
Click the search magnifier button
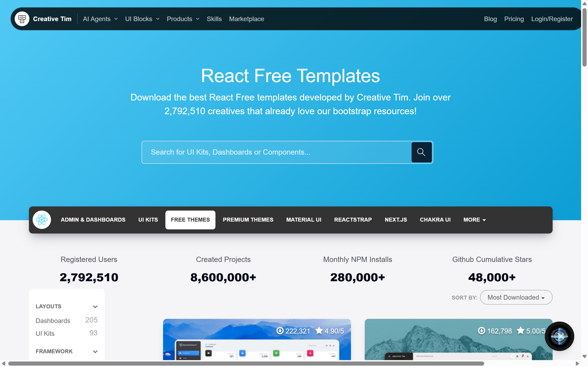point(421,152)
